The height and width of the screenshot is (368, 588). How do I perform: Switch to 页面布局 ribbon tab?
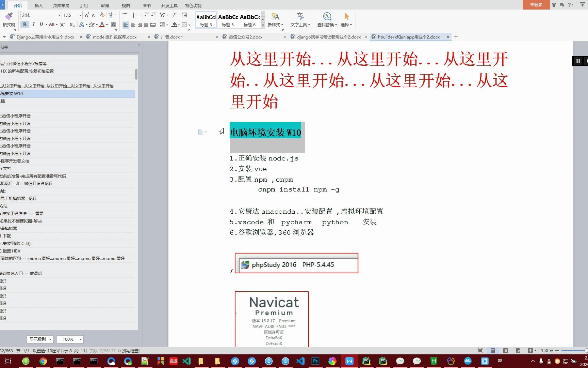coord(61,5)
